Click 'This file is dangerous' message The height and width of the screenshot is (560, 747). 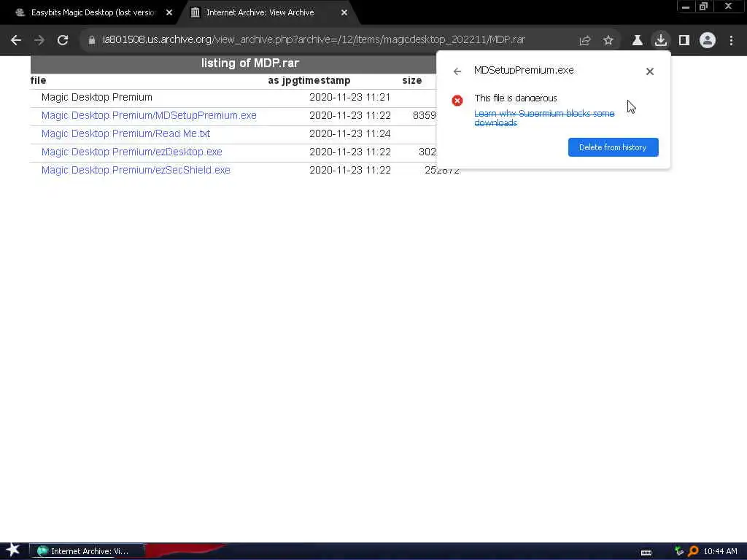pos(516,98)
